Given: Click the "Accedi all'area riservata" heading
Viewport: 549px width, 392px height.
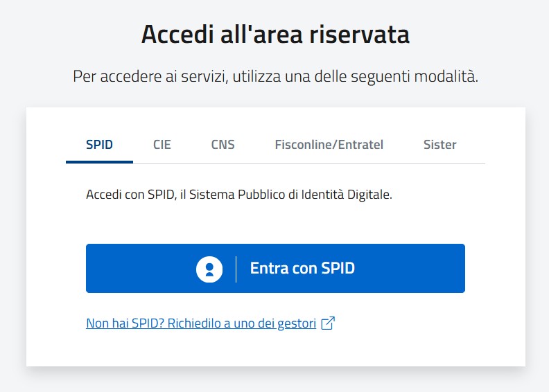Looking at the screenshot, I should [x=275, y=34].
